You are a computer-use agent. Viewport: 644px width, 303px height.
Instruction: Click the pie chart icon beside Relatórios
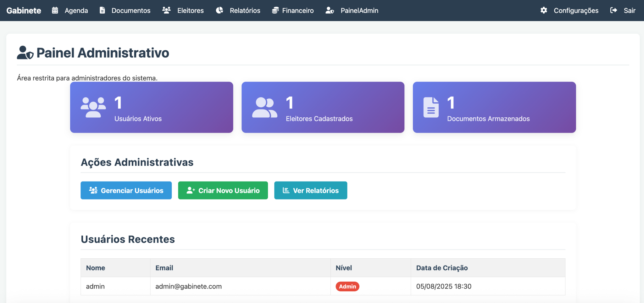click(x=219, y=10)
